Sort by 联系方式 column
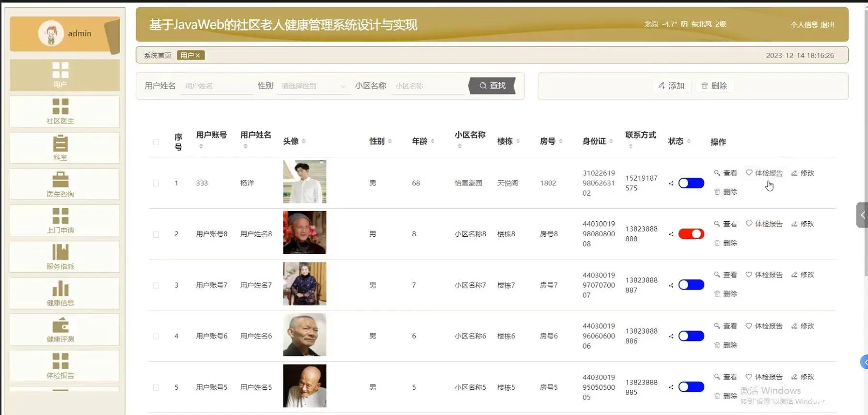Screen dimensions: 868x415 631,146
